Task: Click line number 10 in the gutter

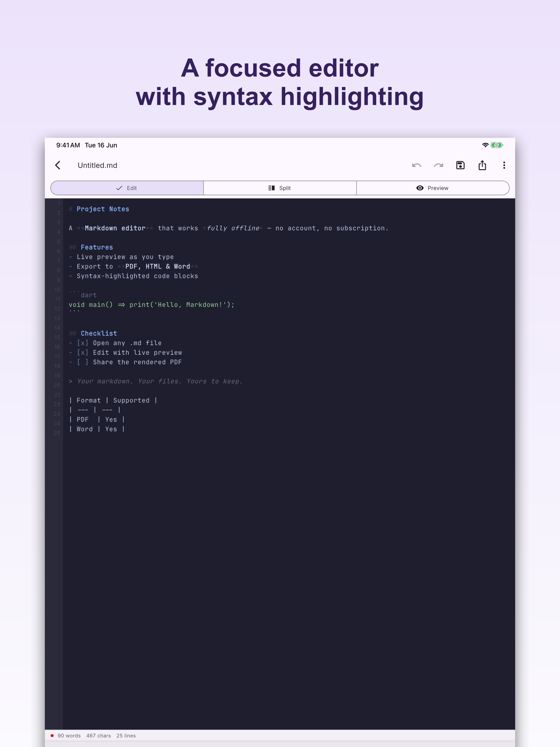Action: pyautogui.click(x=57, y=289)
